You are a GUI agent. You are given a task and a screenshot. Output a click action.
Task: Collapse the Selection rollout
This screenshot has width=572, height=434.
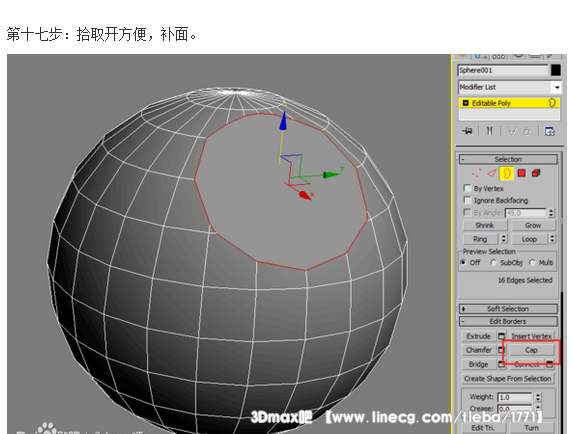(508, 159)
